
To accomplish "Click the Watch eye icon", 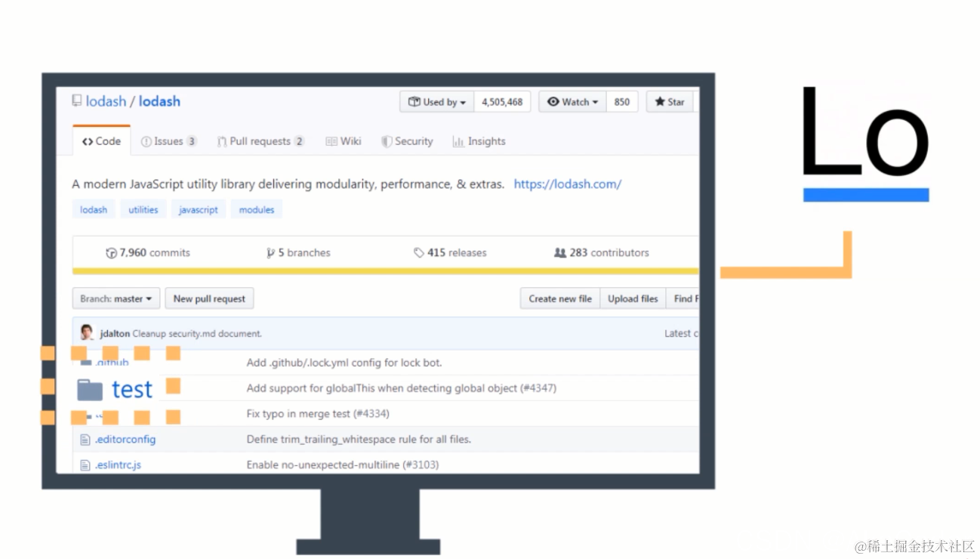I will (553, 102).
